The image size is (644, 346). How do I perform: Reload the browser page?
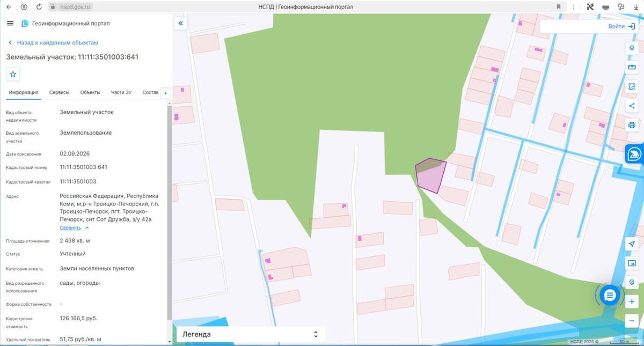pyautogui.click(x=39, y=7)
